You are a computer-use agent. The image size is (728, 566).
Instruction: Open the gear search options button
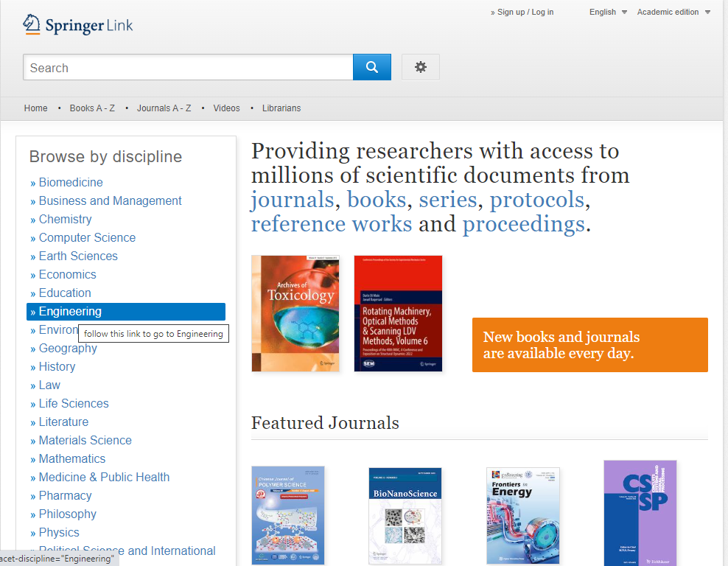(x=421, y=67)
